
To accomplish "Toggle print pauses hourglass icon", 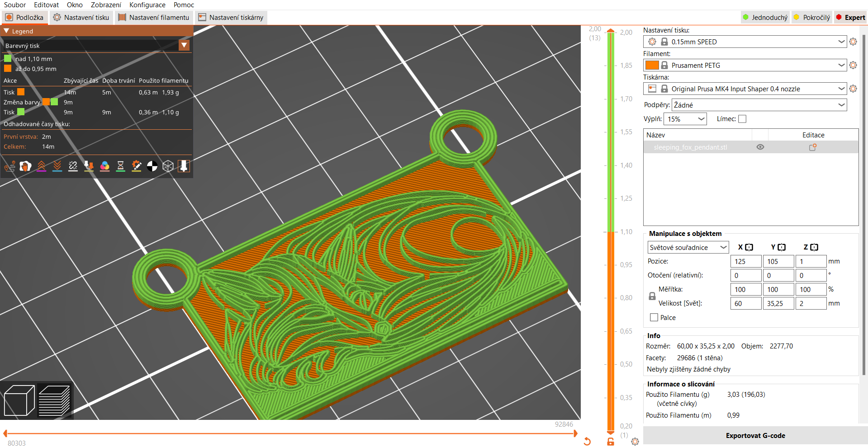I will pos(120,166).
